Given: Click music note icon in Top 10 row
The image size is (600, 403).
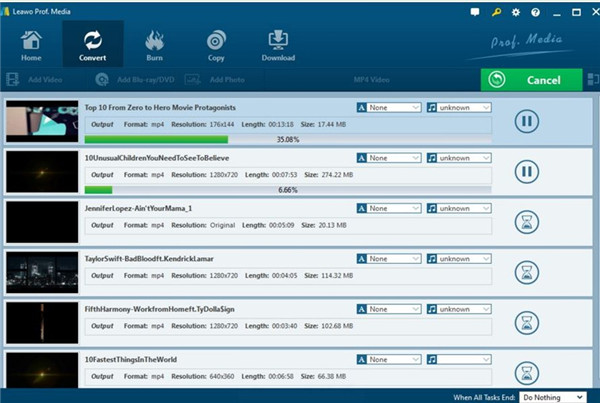Looking at the screenshot, I should [432, 108].
